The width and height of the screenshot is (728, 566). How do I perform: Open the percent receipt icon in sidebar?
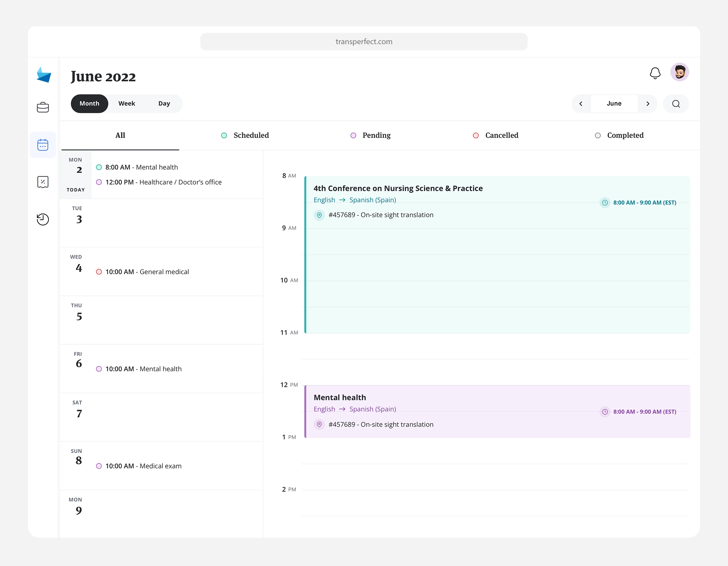pyautogui.click(x=43, y=182)
